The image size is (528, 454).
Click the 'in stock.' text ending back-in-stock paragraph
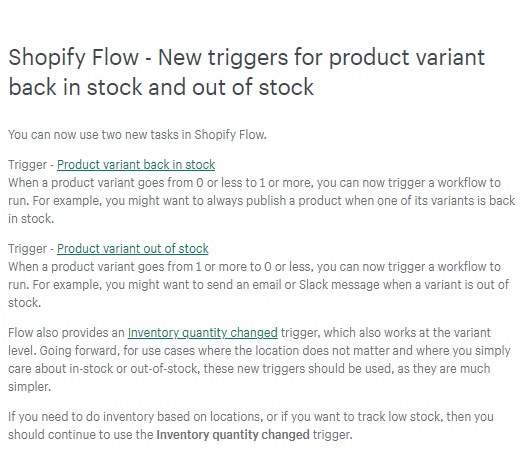pyautogui.click(x=31, y=219)
